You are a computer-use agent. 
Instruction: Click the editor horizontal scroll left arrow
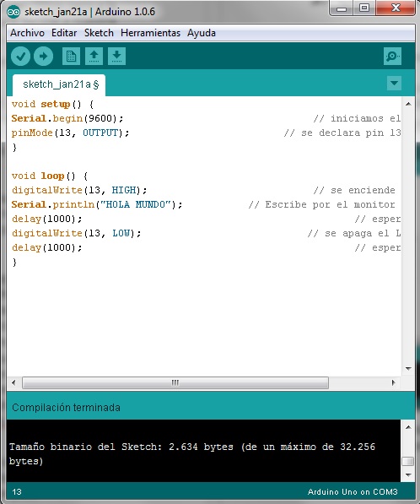[x=13, y=382]
